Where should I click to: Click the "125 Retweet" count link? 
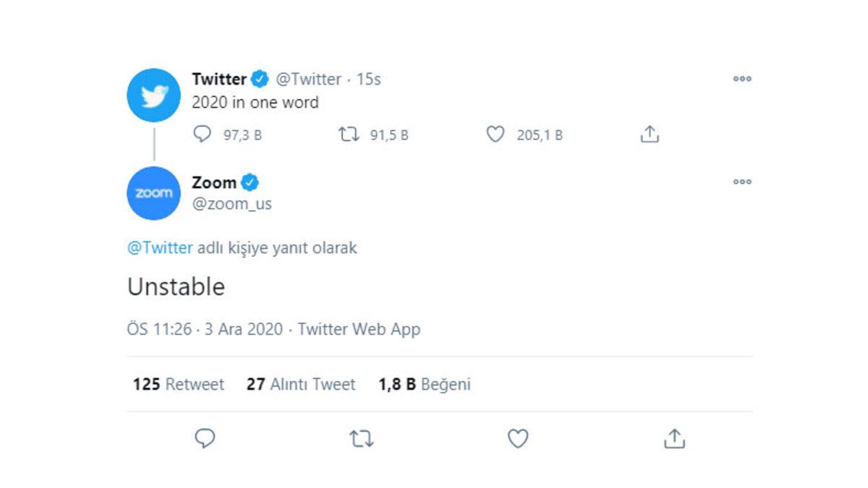(x=178, y=385)
